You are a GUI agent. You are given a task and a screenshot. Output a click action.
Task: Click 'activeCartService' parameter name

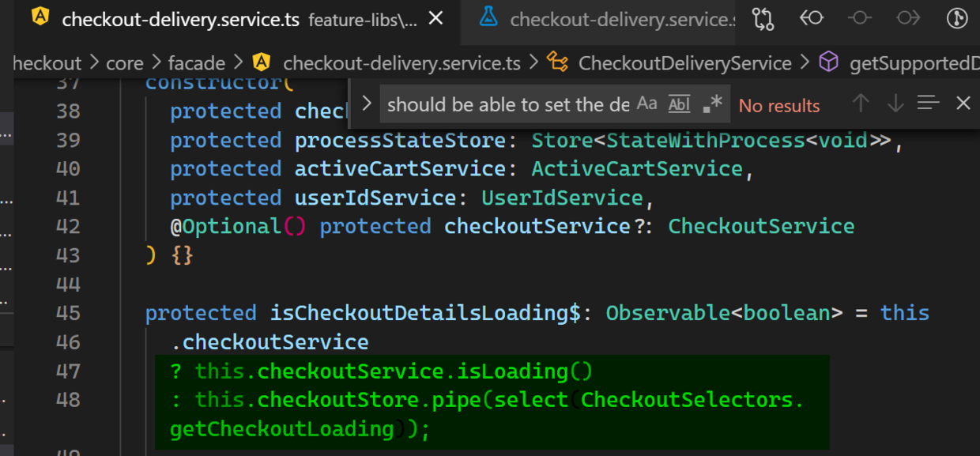tap(401, 169)
